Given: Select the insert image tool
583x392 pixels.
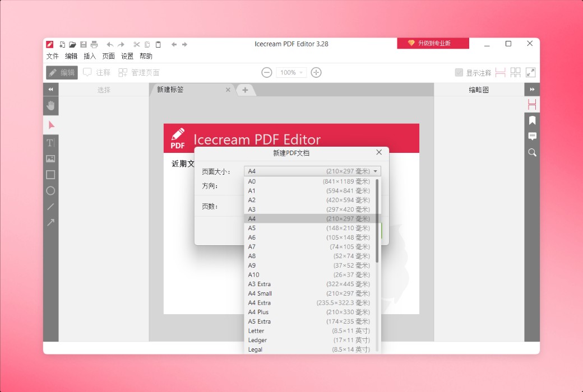Looking at the screenshot, I should point(50,158).
